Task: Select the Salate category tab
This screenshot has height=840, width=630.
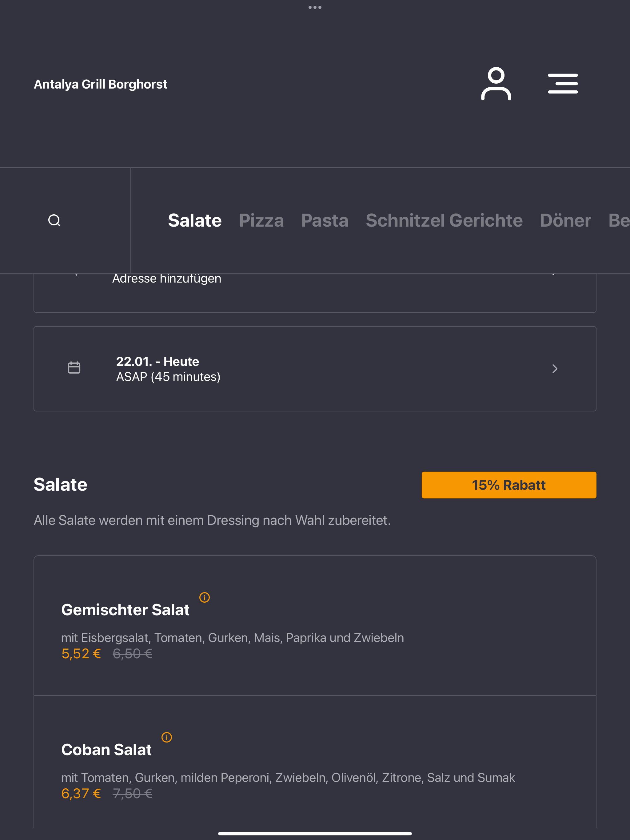Action: pyautogui.click(x=195, y=221)
